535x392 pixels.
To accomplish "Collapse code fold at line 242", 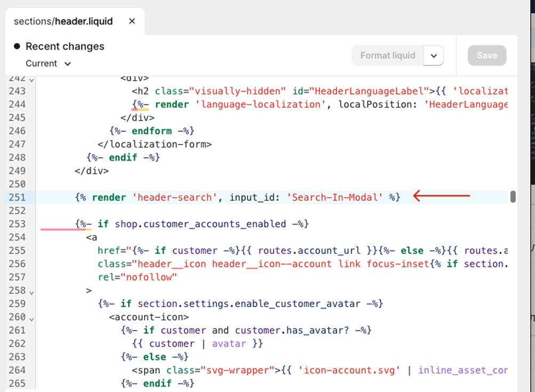I will (x=31, y=81).
